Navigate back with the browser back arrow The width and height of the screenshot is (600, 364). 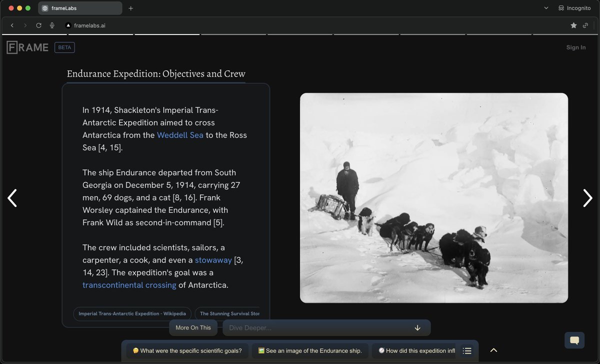pyautogui.click(x=12, y=25)
